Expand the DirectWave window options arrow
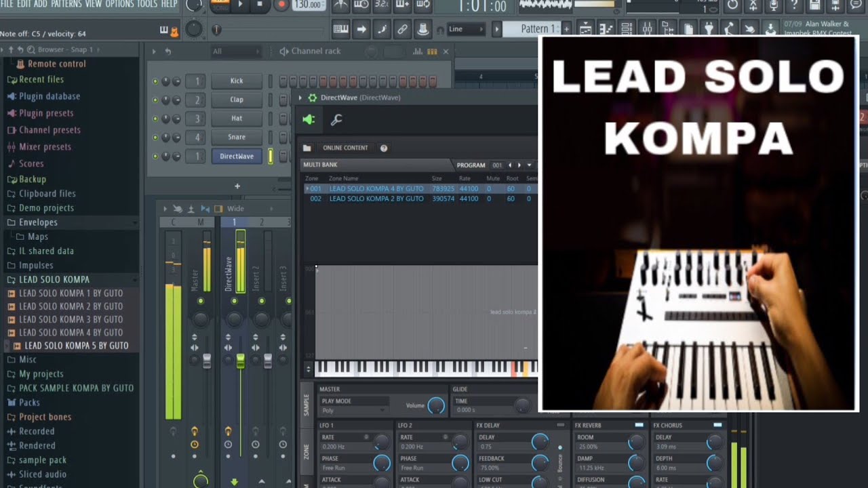The image size is (868, 488). point(301,98)
